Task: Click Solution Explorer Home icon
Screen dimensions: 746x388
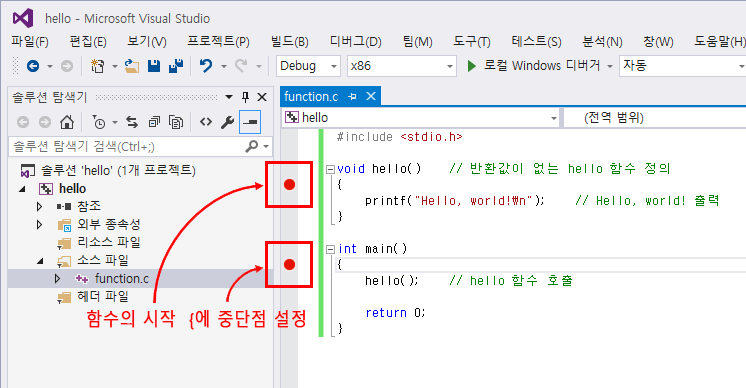Action: [x=67, y=122]
